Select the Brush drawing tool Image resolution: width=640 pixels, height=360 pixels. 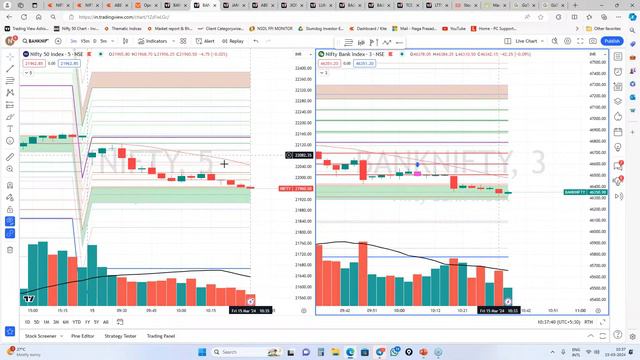(x=10, y=117)
